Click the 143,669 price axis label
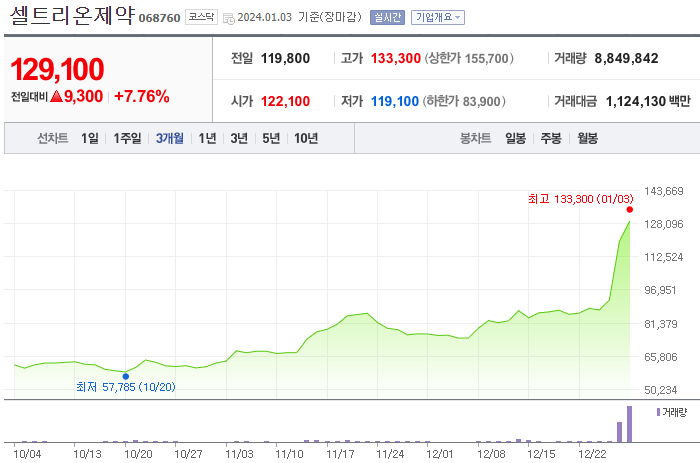Image resolution: width=700 pixels, height=463 pixels. (x=663, y=191)
